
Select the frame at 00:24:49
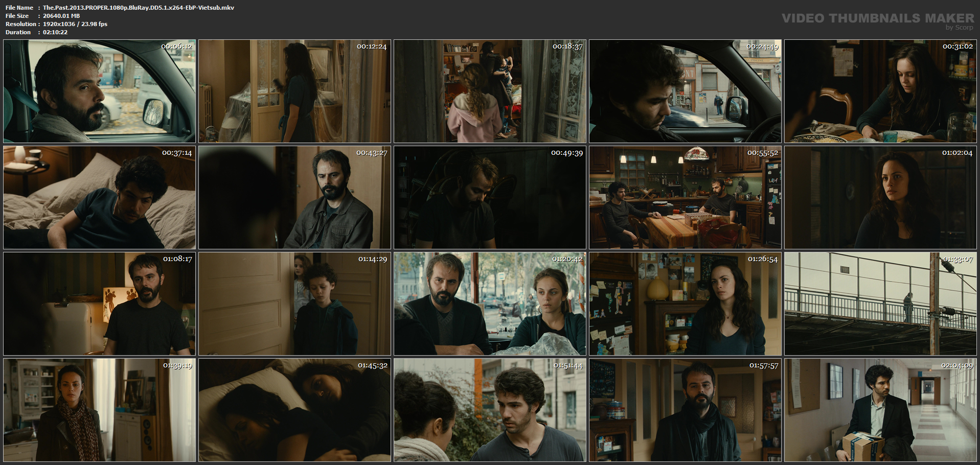tap(685, 91)
